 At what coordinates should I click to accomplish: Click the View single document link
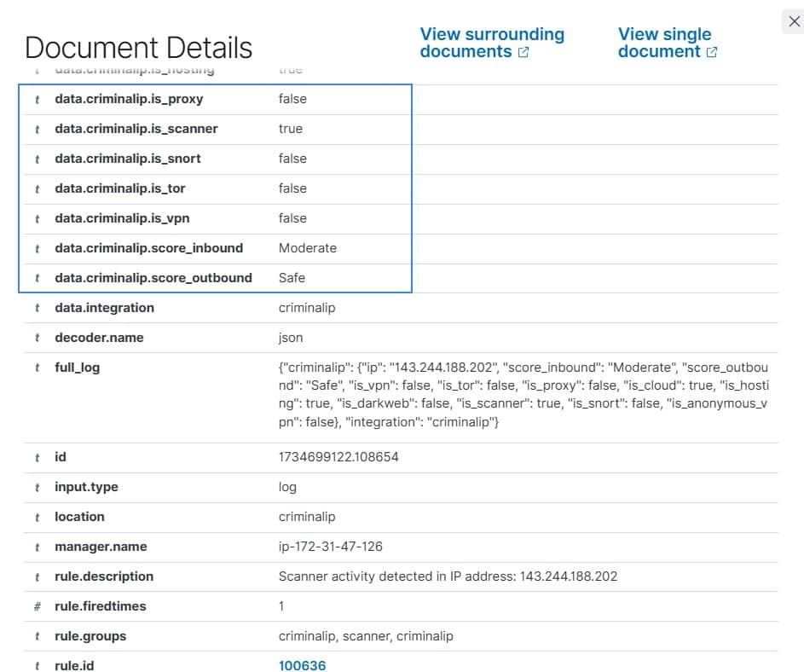pyautogui.click(x=667, y=43)
